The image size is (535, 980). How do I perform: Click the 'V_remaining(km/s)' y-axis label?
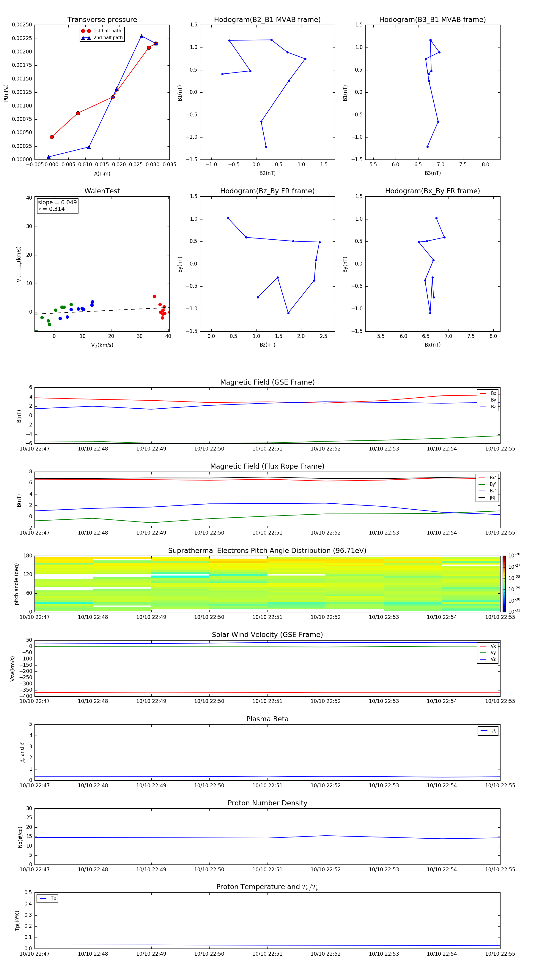[x=19, y=264]
